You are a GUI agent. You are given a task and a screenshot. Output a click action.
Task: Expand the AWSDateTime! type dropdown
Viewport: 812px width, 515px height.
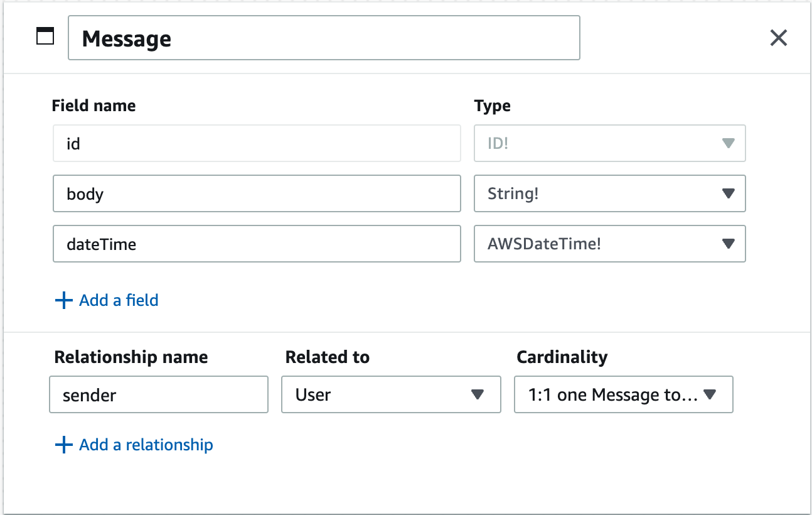click(x=610, y=244)
